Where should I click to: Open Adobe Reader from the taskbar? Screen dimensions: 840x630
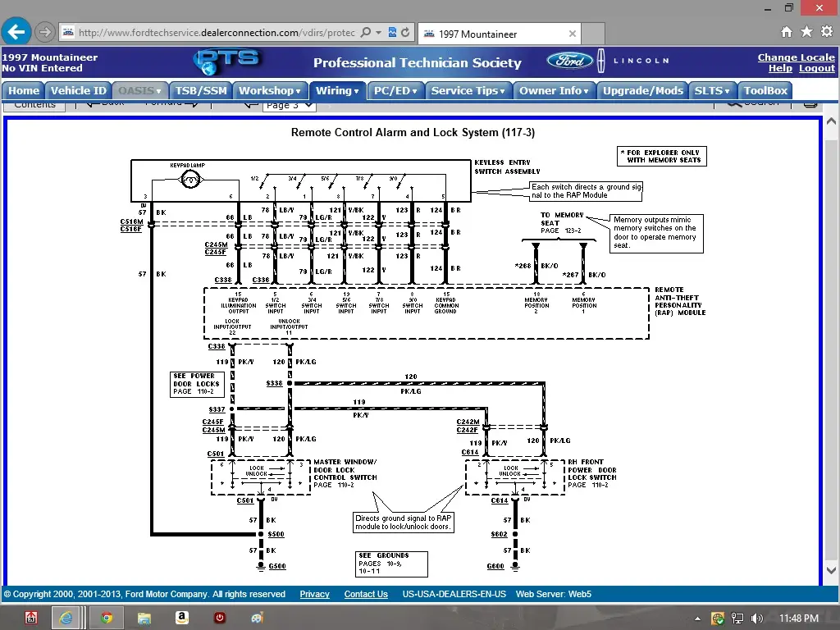[x=31, y=618]
